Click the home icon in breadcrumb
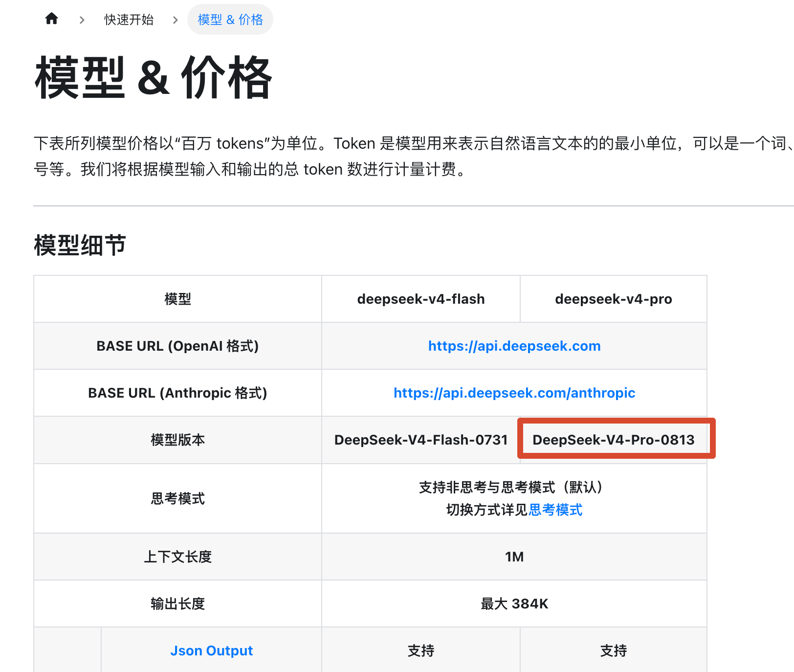794x672 pixels. coord(51,19)
